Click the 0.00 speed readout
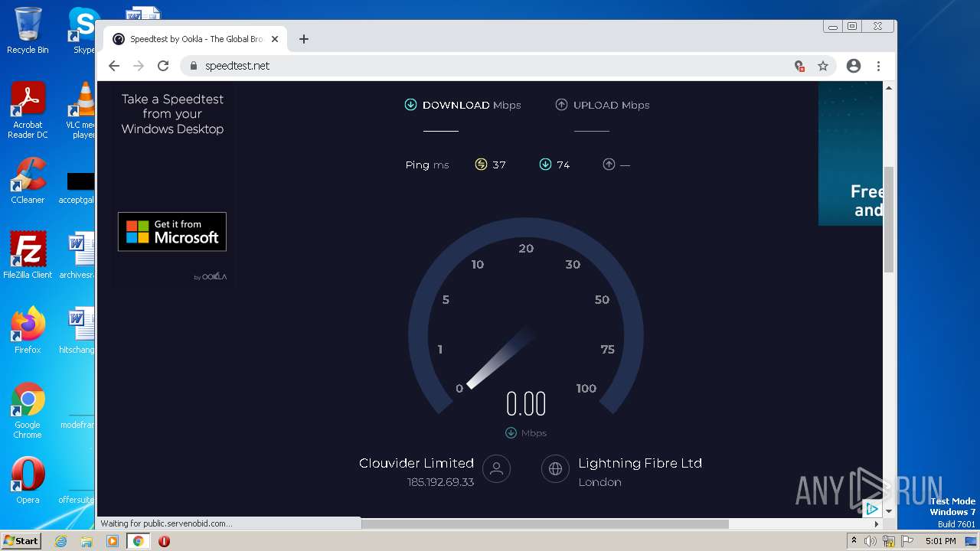The width and height of the screenshot is (980, 551). 526,404
